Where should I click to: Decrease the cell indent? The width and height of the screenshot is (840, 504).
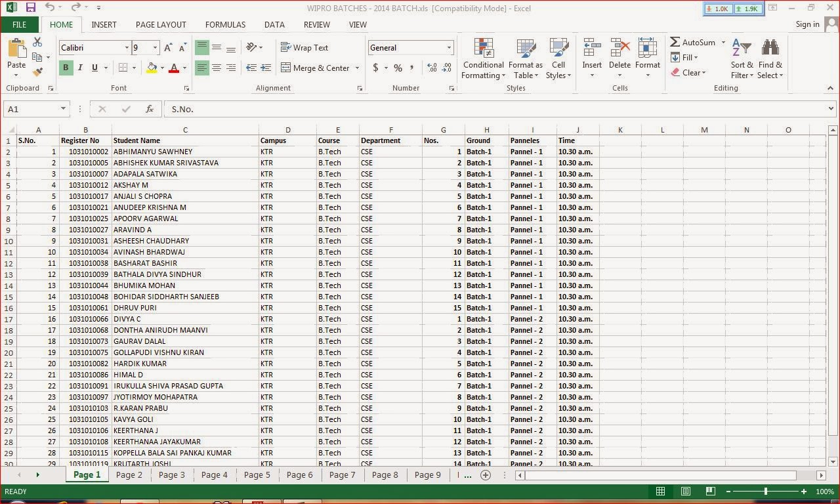(x=251, y=68)
